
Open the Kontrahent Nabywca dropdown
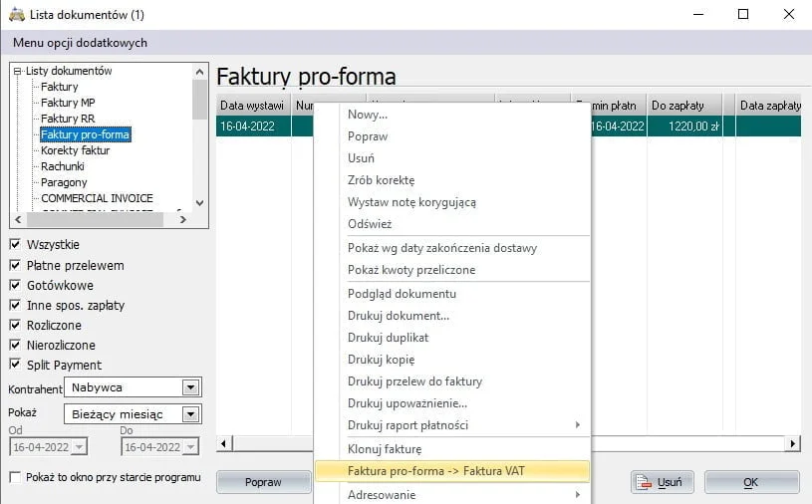pos(191,387)
